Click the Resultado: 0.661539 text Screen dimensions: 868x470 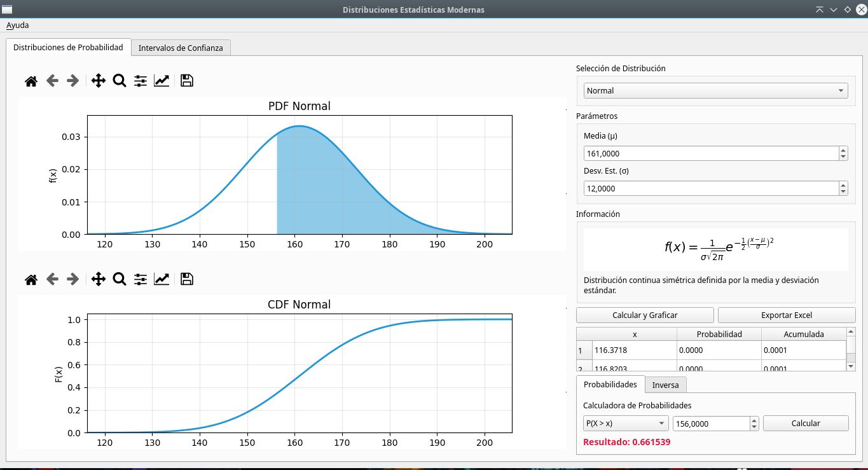627,442
